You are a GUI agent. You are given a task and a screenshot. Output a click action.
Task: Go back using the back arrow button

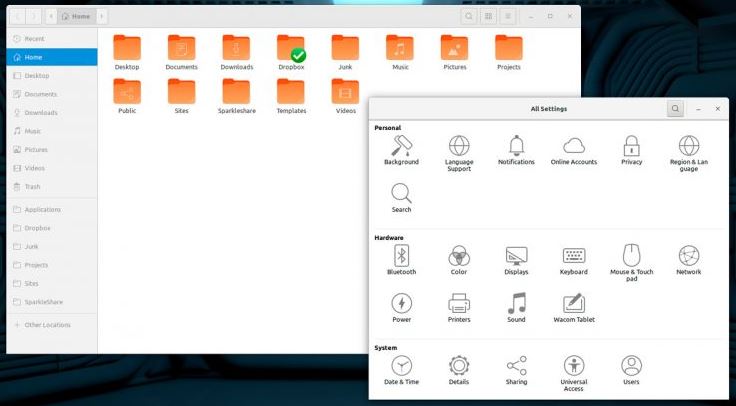coord(17,17)
